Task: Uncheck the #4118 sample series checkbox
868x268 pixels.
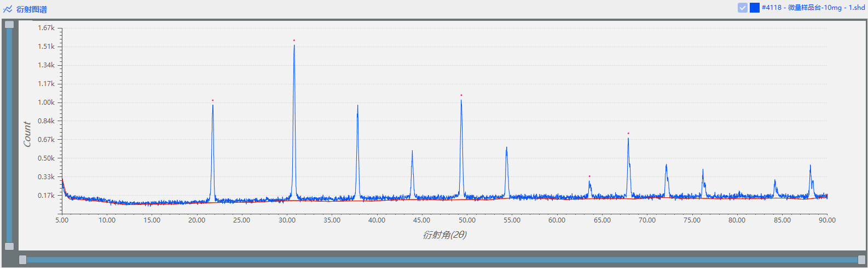Action: (743, 8)
